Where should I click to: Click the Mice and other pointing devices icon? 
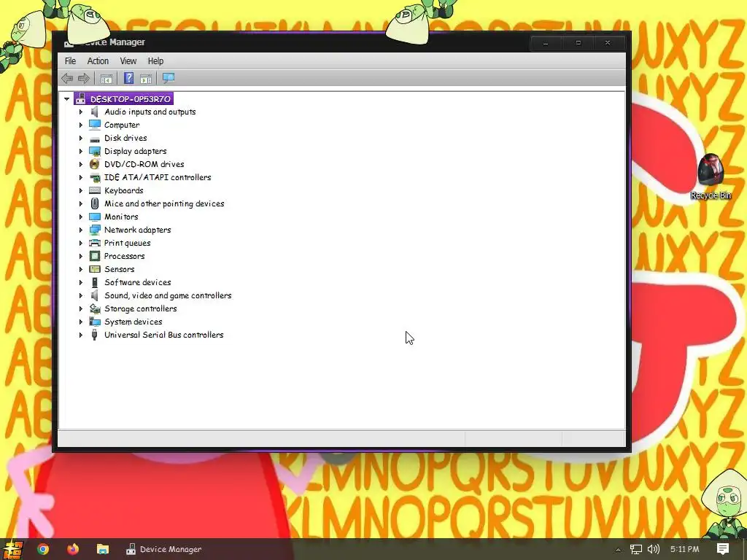pyautogui.click(x=95, y=203)
